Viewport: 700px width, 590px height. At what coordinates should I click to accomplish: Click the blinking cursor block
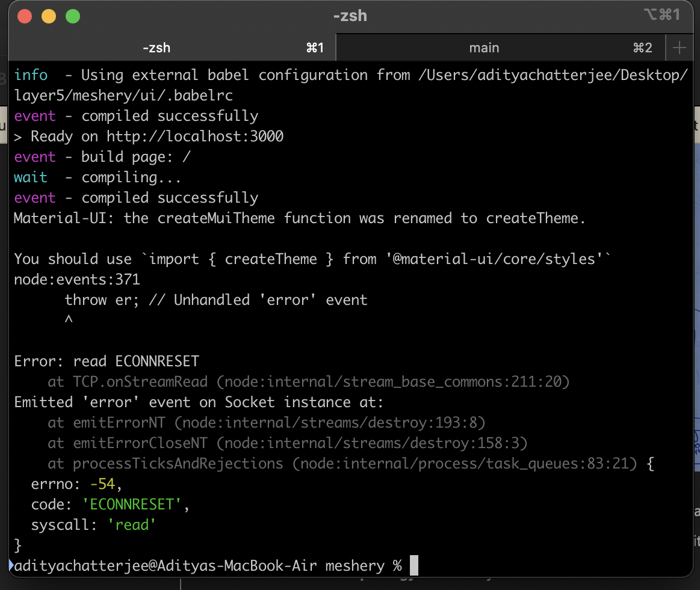pyautogui.click(x=413, y=565)
